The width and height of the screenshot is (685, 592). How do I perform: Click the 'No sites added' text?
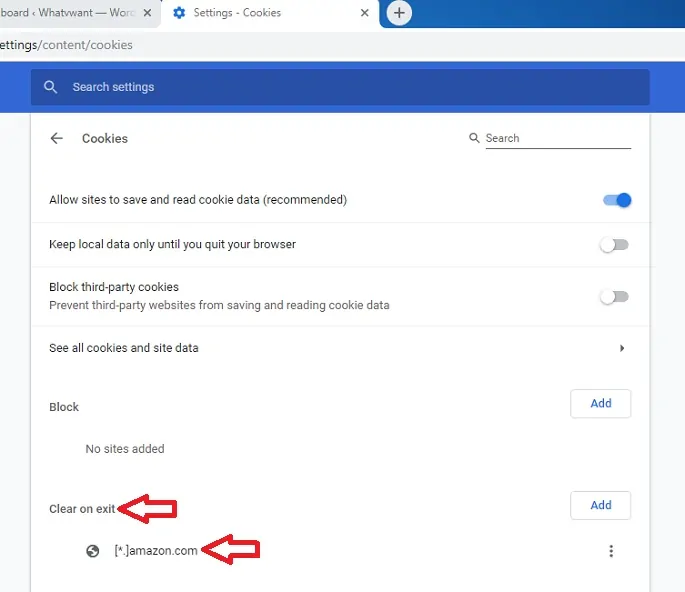click(125, 449)
